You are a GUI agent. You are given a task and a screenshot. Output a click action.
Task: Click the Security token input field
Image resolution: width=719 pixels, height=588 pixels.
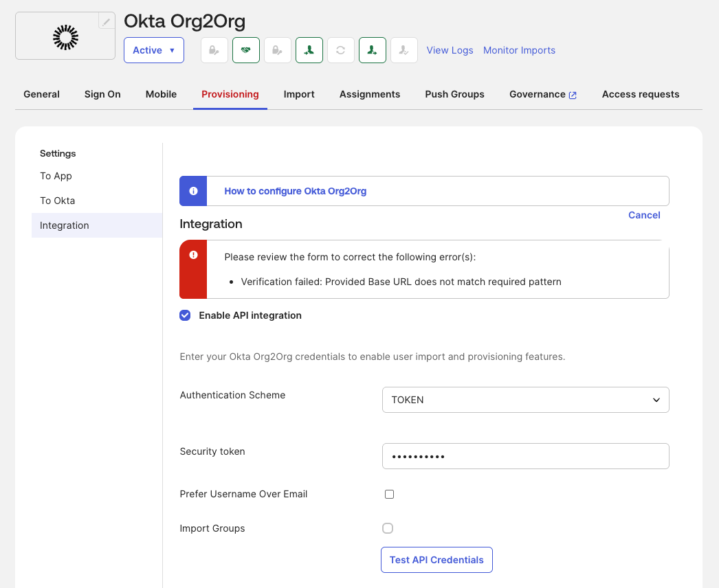point(525,456)
